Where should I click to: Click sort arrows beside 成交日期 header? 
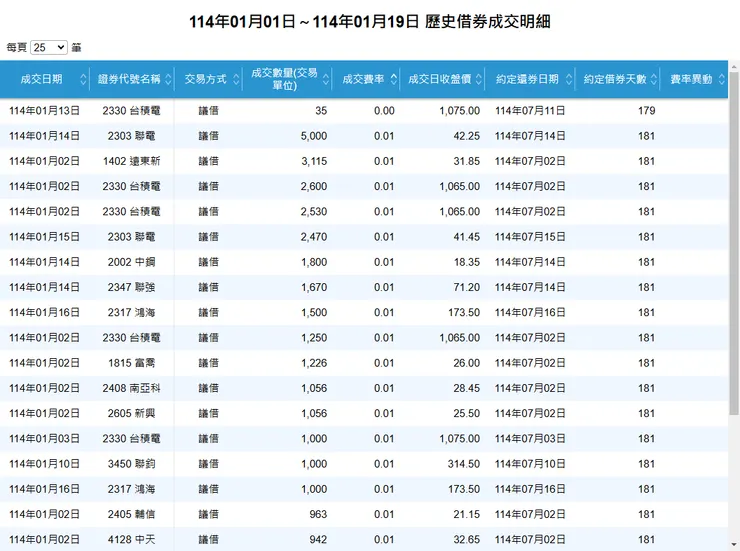click(x=83, y=79)
